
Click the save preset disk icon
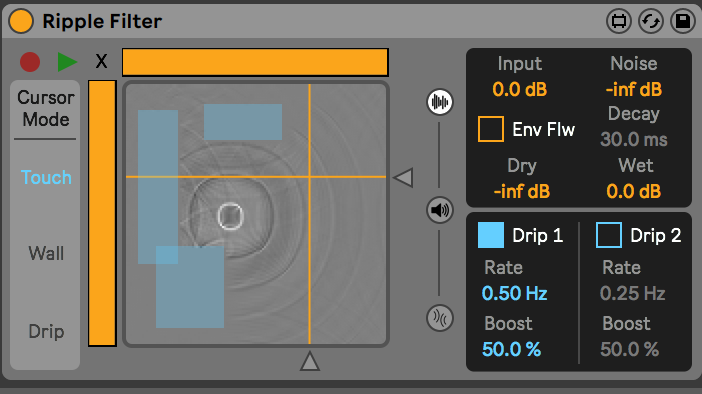click(x=683, y=21)
